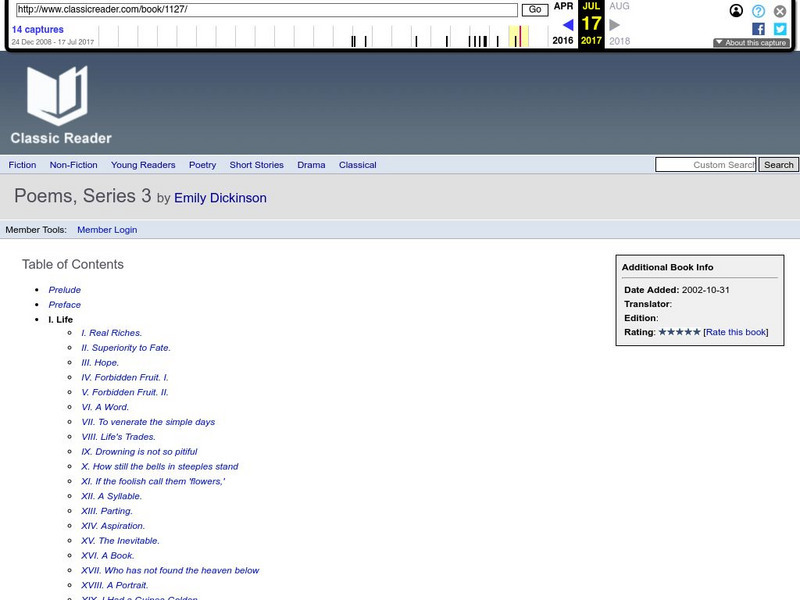Click the five-star rating icons
This screenshot has height=600, width=800.
pyautogui.click(x=680, y=332)
